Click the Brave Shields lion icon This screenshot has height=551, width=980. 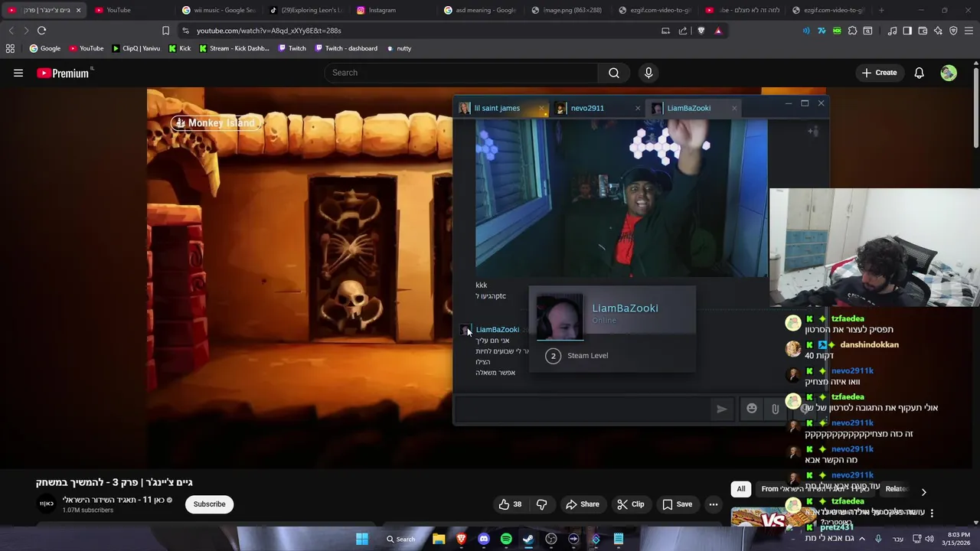coord(701,31)
